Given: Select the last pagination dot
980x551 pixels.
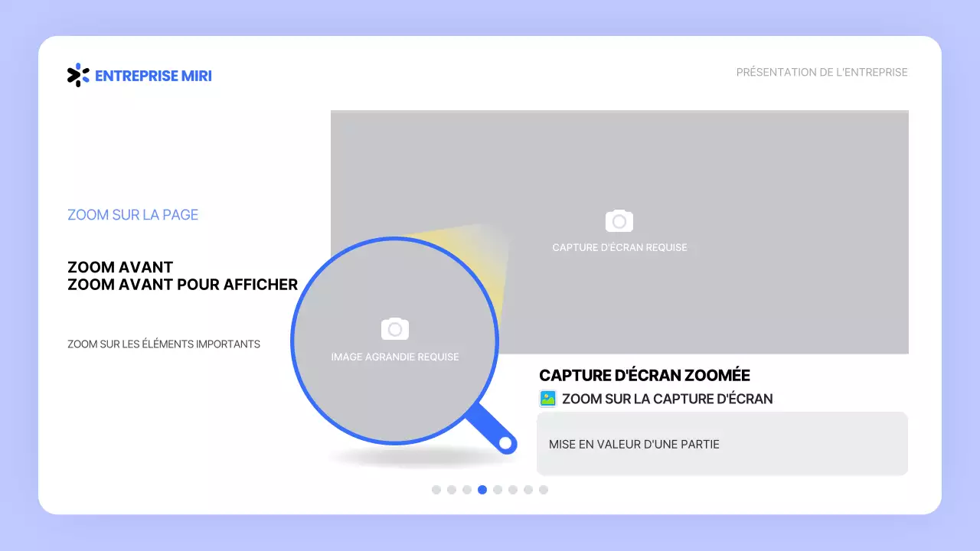Looking at the screenshot, I should pyautogui.click(x=544, y=489).
